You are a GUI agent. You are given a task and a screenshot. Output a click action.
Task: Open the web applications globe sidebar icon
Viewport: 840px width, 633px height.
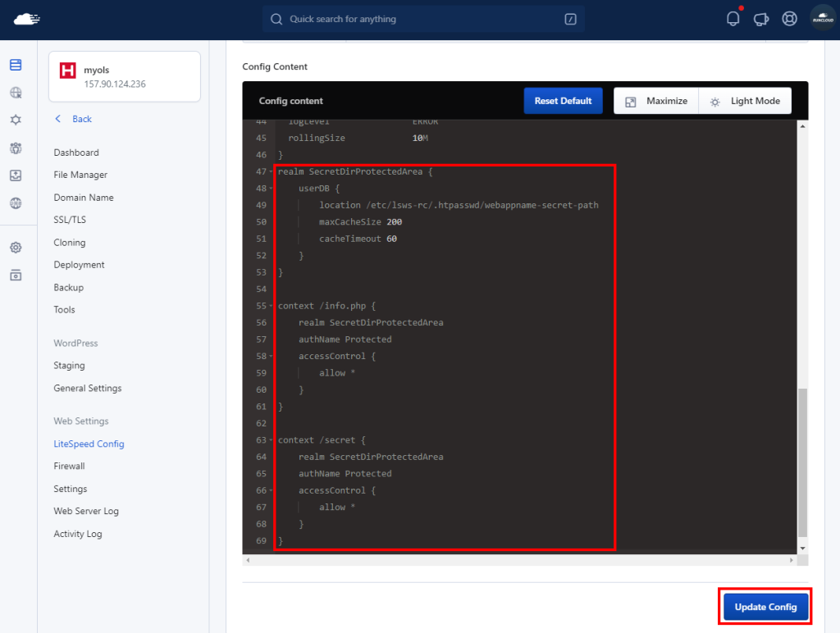pos(16,93)
